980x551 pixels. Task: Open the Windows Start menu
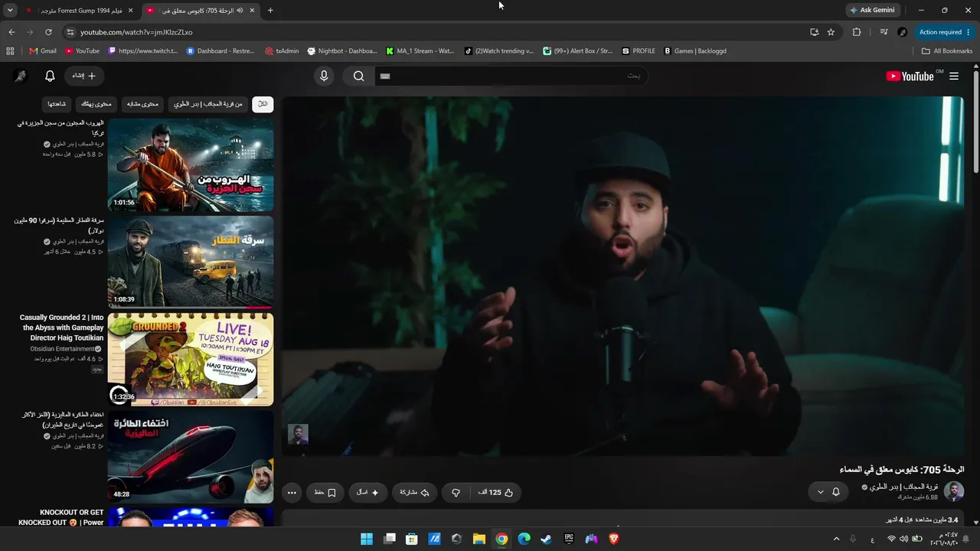(367, 539)
